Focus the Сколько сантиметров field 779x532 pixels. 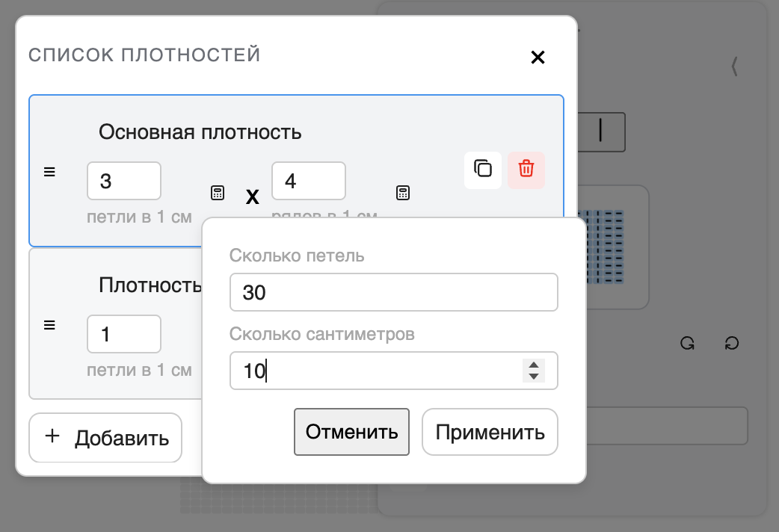(393, 371)
